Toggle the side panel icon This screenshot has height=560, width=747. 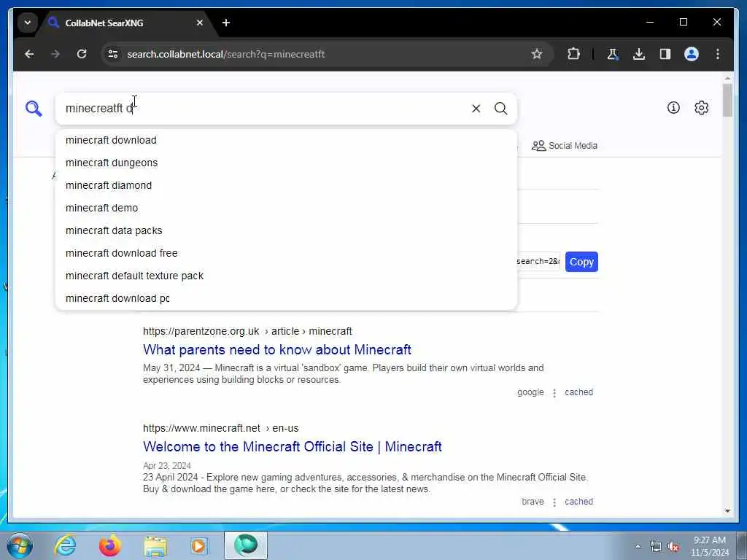[x=665, y=54]
